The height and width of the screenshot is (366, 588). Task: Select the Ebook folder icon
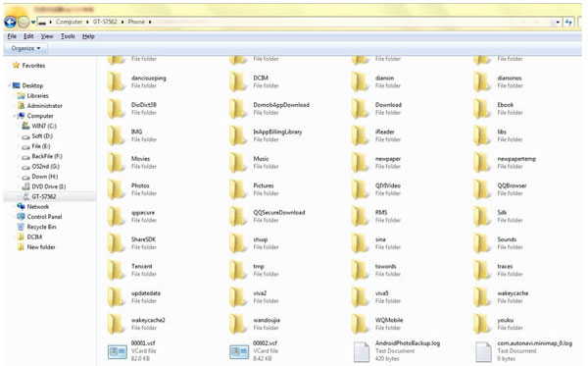[x=481, y=109]
